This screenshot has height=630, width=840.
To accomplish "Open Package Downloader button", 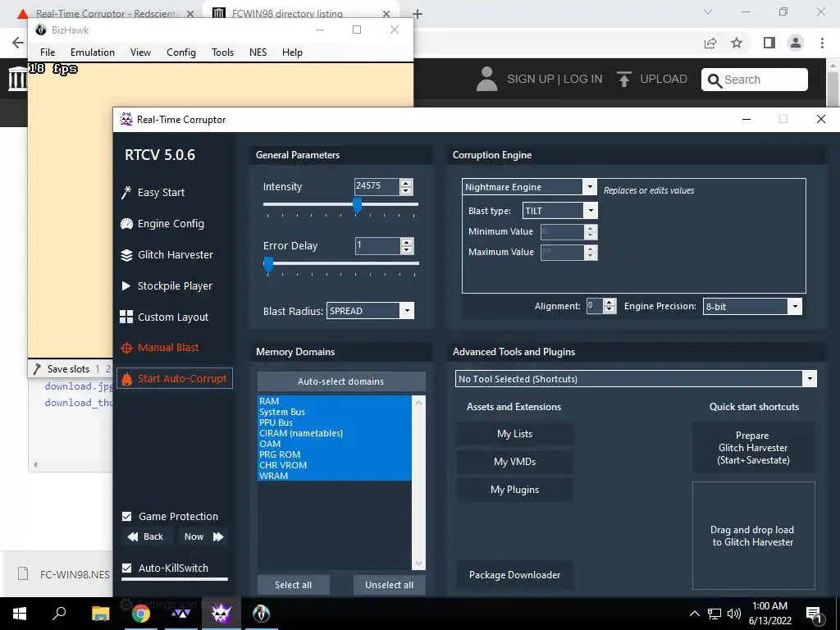I will [x=515, y=575].
